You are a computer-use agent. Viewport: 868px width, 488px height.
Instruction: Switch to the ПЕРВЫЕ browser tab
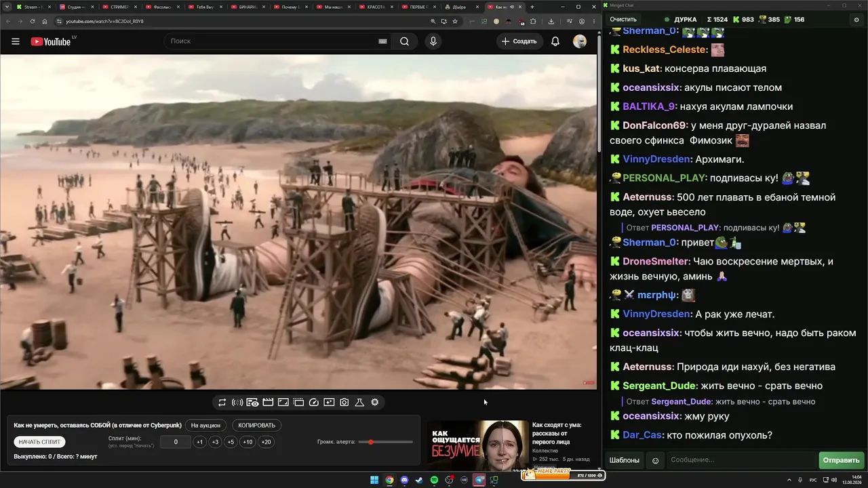pos(418,7)
